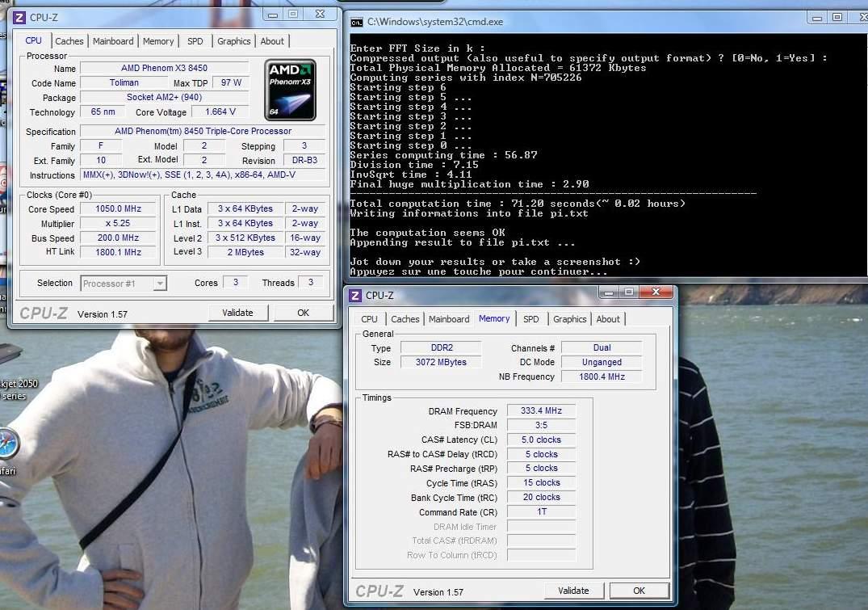Click Core Speed value '1050.0 MHz'
This screenshot has height=610, width=868.
(119, 209)
